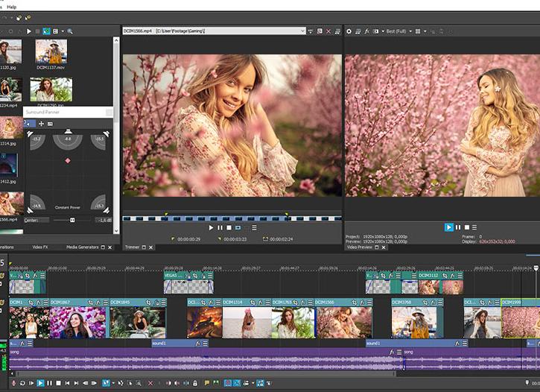Go to start of timeline

(68, 383)
